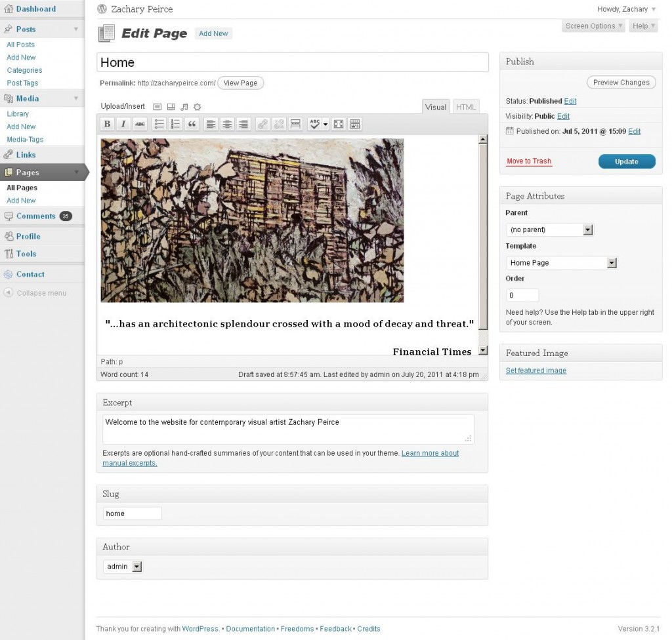Click the Excerpt text area
672x640 pixels.
point(288,430)
